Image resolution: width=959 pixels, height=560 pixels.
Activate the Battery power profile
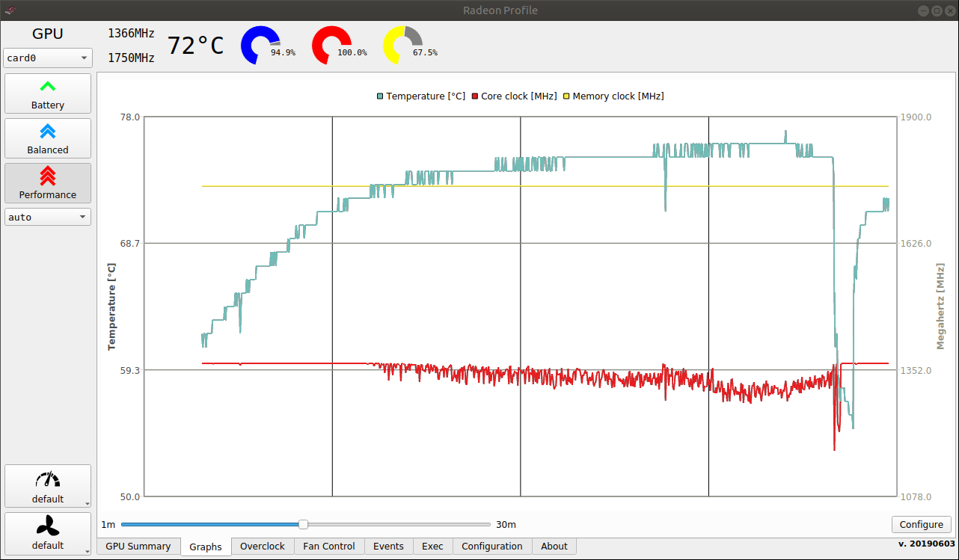pyautogui.click(x=48, y=93)
